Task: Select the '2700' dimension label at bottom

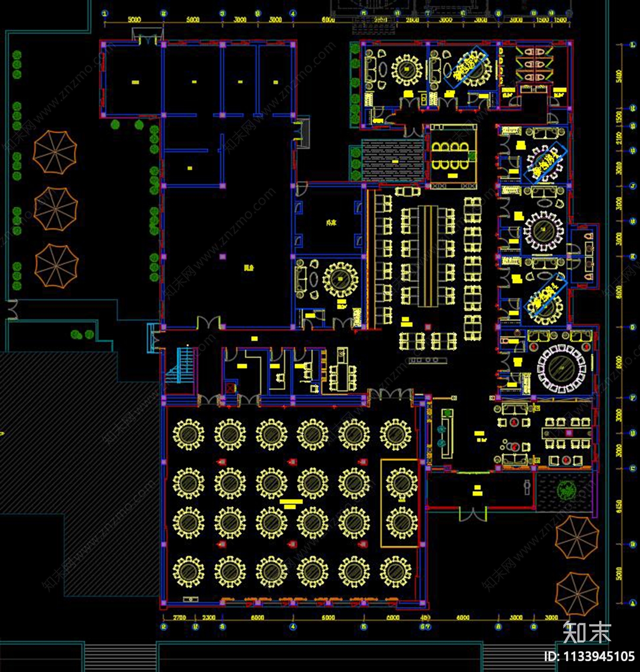Action: [x=179, y=617]
